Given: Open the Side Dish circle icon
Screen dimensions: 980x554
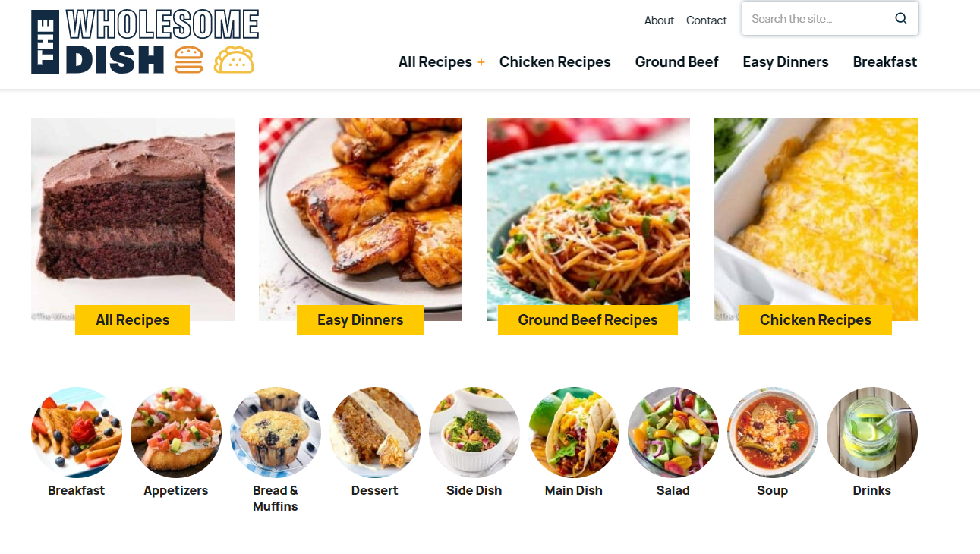Looking at the screenshot, I should pos(474,433).
